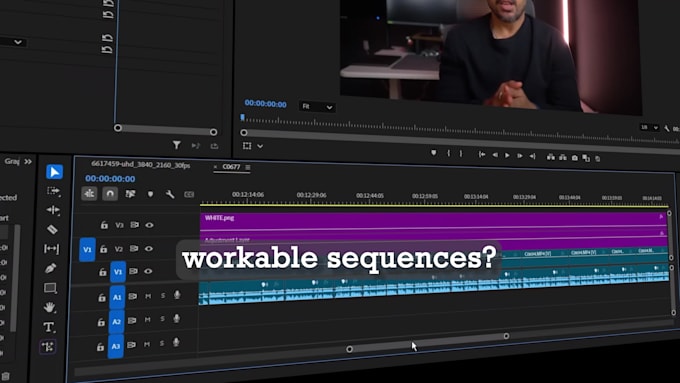Solo audio track A2

162,319
